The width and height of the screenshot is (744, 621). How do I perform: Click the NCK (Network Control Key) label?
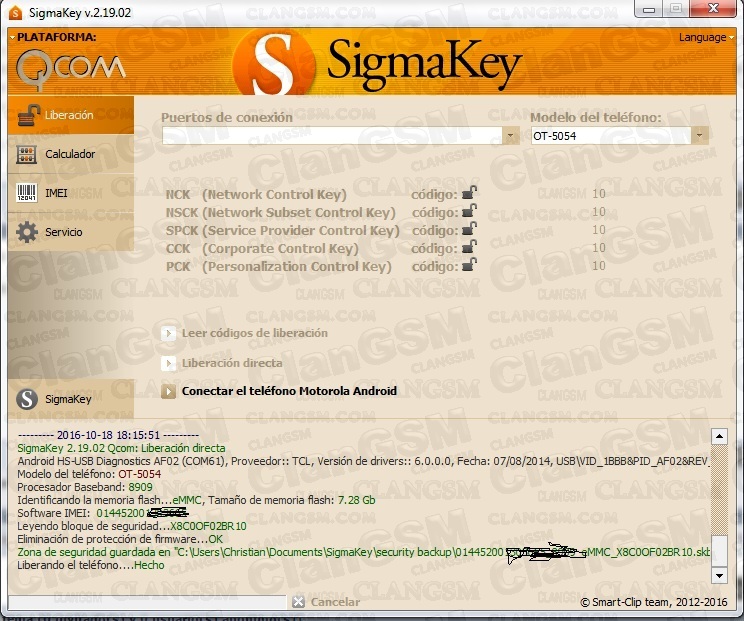[256, 195]
